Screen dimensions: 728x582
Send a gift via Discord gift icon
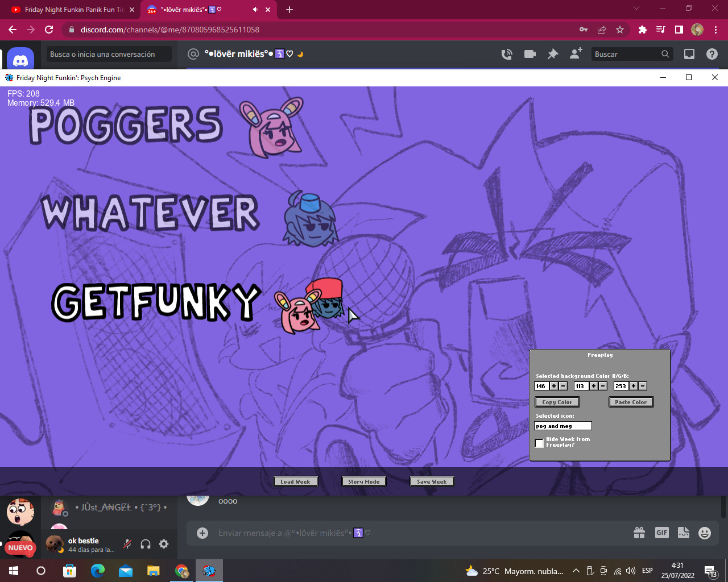639,533
